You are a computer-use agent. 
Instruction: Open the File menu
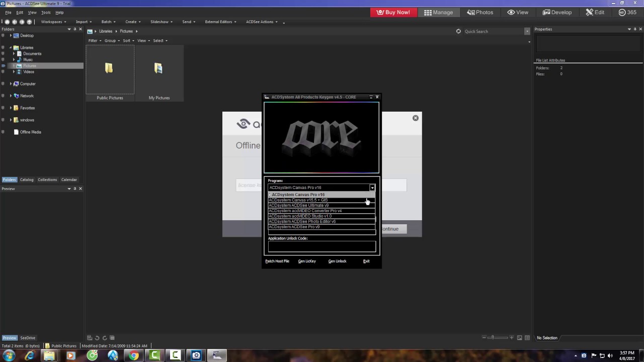(x=8, y=12)
